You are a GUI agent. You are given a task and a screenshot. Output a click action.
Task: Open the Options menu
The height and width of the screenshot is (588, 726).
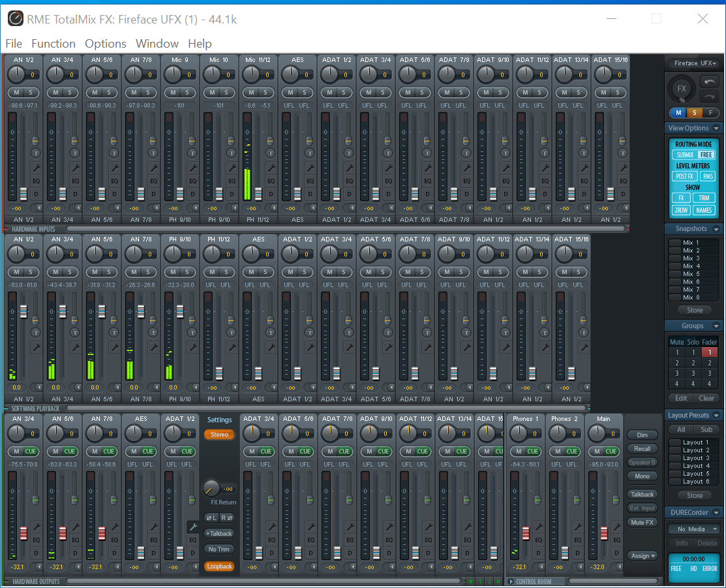point(106,44)
